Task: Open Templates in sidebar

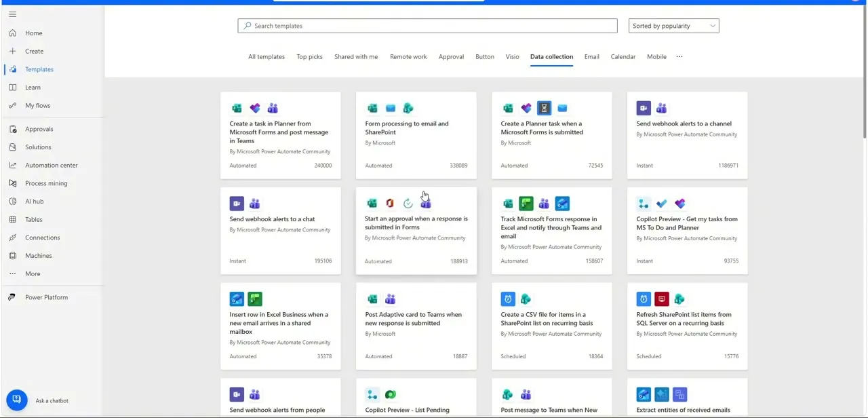Action: pos(39,69)
